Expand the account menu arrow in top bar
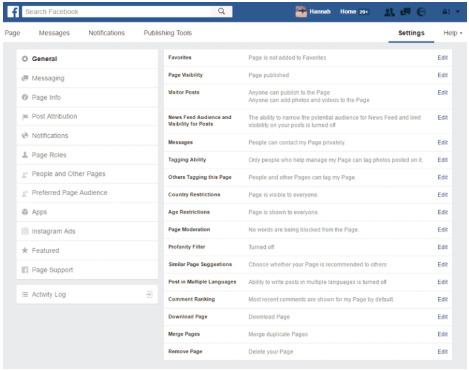This screenshot has width=469, height=370. (458, 12)
